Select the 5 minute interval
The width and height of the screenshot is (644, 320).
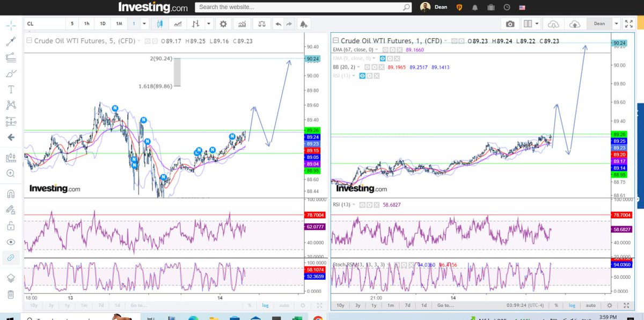pyautogui.click(x=72, y=24)
